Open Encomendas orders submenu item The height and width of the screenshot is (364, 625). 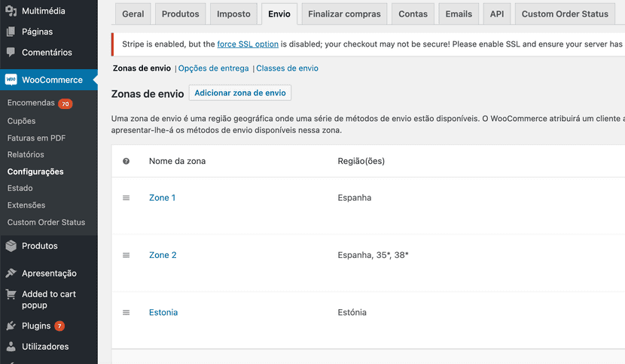pyautogui.click(x=31, y=103)
